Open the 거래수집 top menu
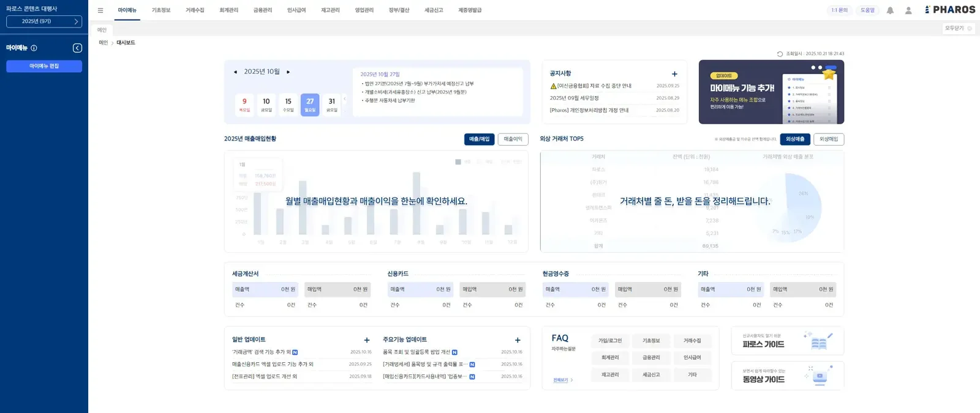This screenshot has width=980, height=413. (195, 10)
